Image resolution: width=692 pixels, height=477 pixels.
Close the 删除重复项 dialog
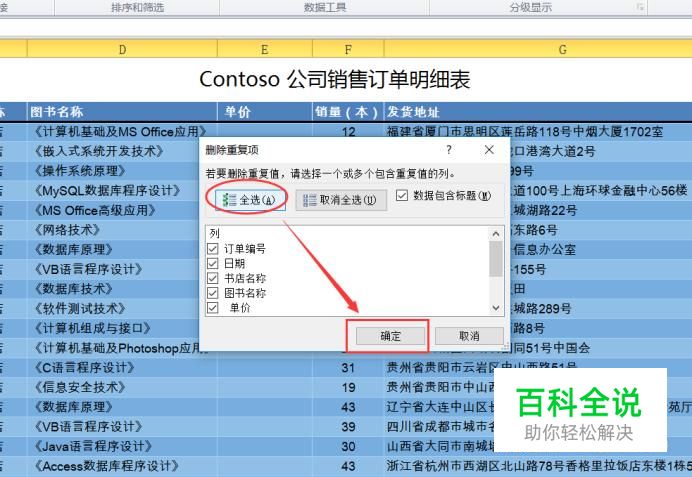pyautogui.click(x=489, y=150)
